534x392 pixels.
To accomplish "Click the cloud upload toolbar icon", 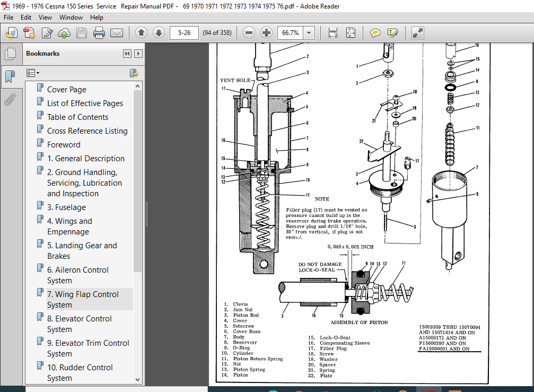I will [64, 33].
